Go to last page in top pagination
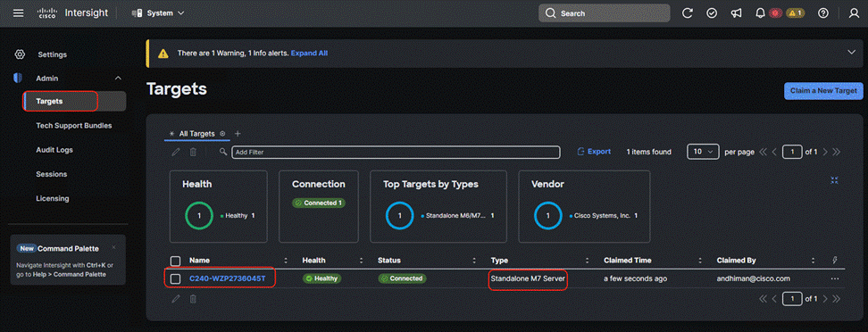The width and height of the screenshot is (868, 332). point(837,152)
